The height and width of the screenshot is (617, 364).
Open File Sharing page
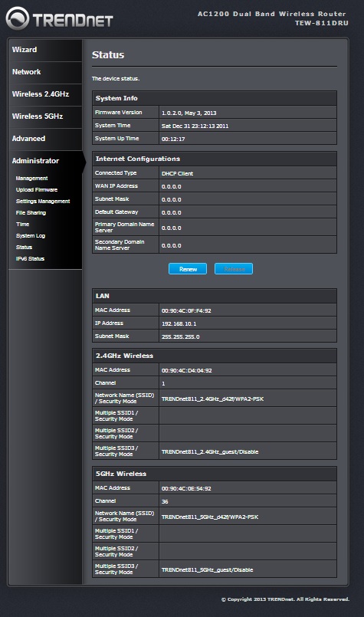pos(31,212)
